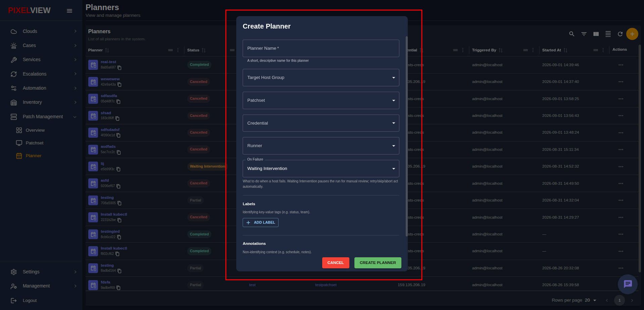Copy the real-test planner ID
644x310 pixels.
(x=119, y=68)
